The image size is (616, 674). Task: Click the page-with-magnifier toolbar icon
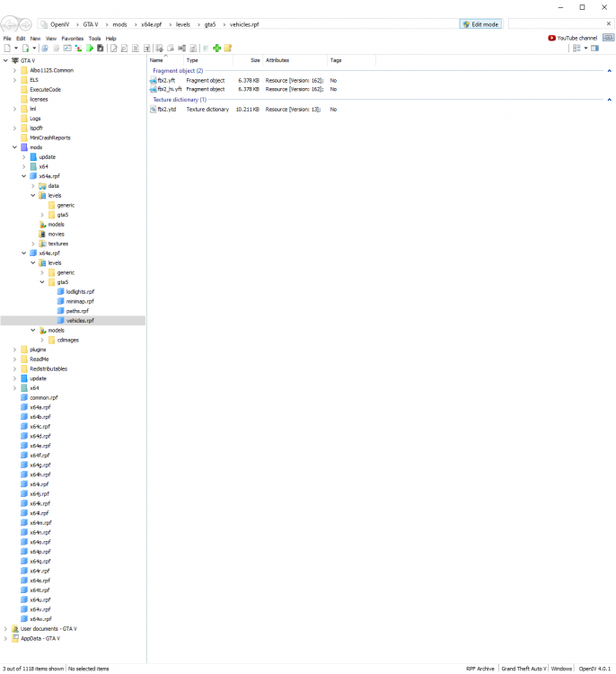point(125,49)
